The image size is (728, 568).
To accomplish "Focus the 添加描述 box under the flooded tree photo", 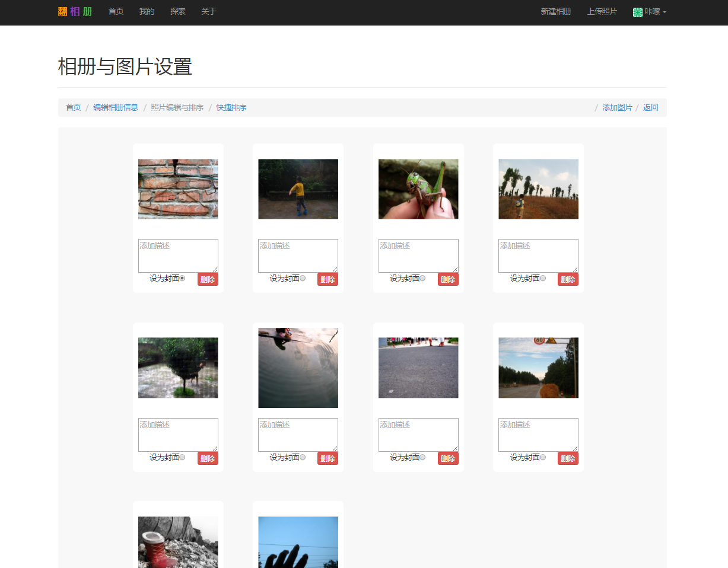I will [x=178, y=435].
